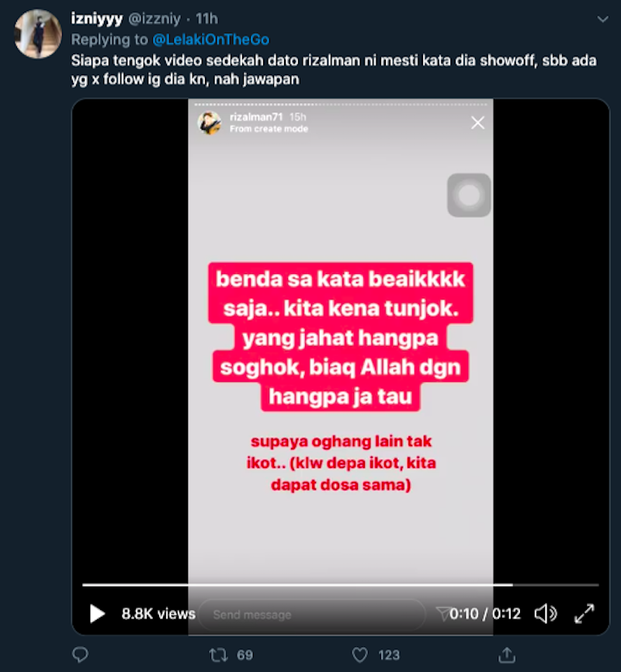Viewport: 621px width, 672px height.
Task: Like the tweet with heart icon
Action: [360, 655]
